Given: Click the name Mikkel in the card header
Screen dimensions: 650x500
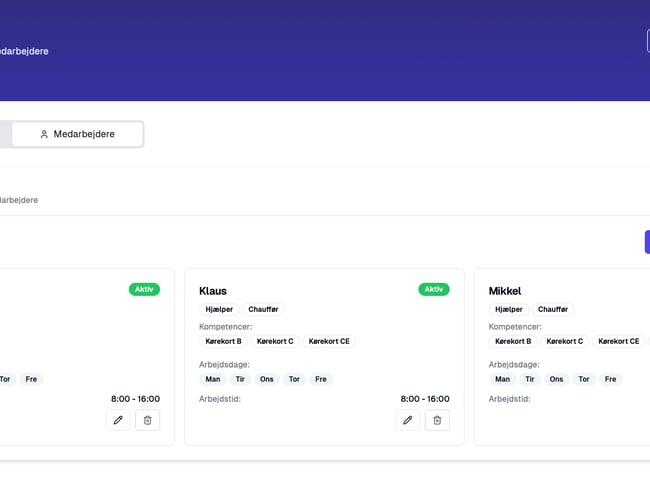Looking at the screenshot, I should click(x=505, y=291).
